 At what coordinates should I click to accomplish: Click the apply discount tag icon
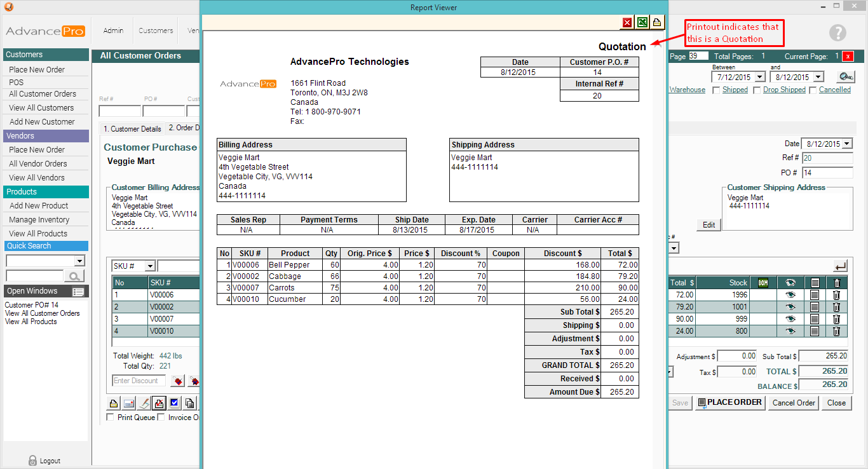pos(178,381)
